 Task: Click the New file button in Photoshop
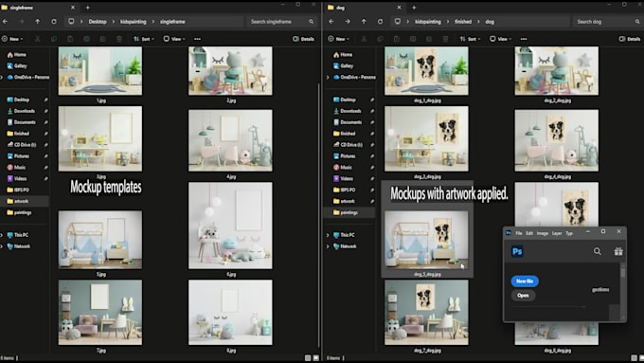click(525, 281)
